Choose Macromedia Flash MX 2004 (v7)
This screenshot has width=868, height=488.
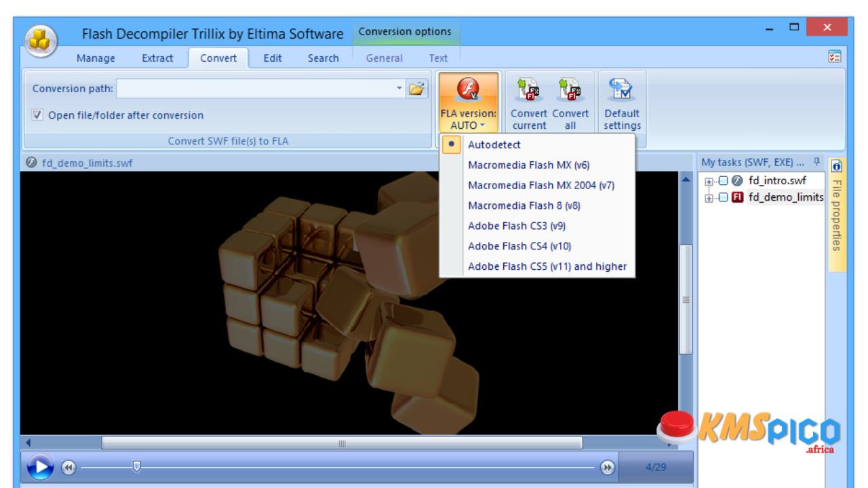pyautogui.click(x=537, y=185)
